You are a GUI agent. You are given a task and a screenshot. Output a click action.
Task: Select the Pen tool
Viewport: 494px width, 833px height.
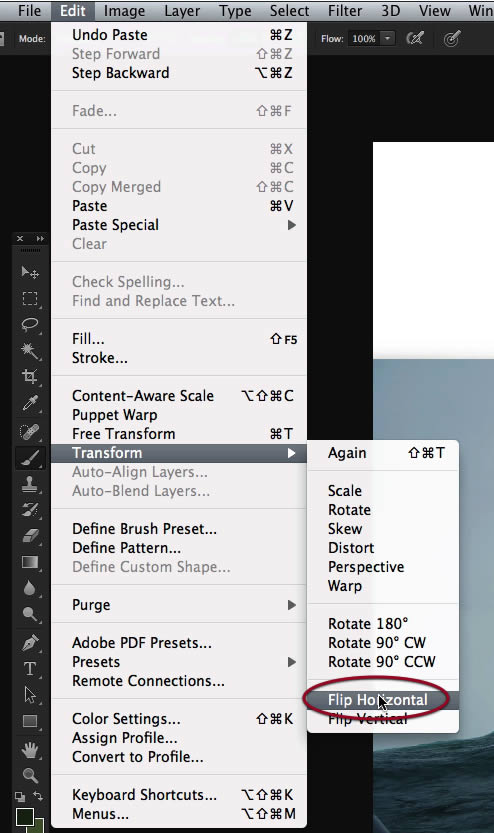coord(30,642)
